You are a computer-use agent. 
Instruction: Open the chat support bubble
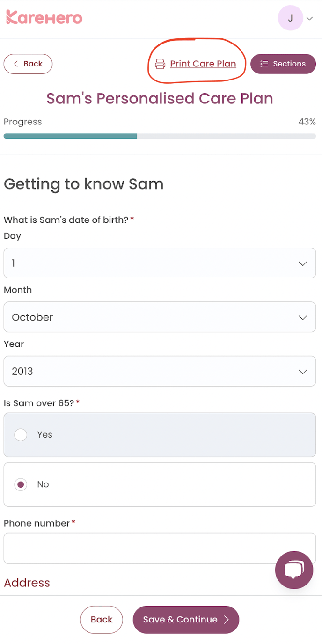[294, 570]
